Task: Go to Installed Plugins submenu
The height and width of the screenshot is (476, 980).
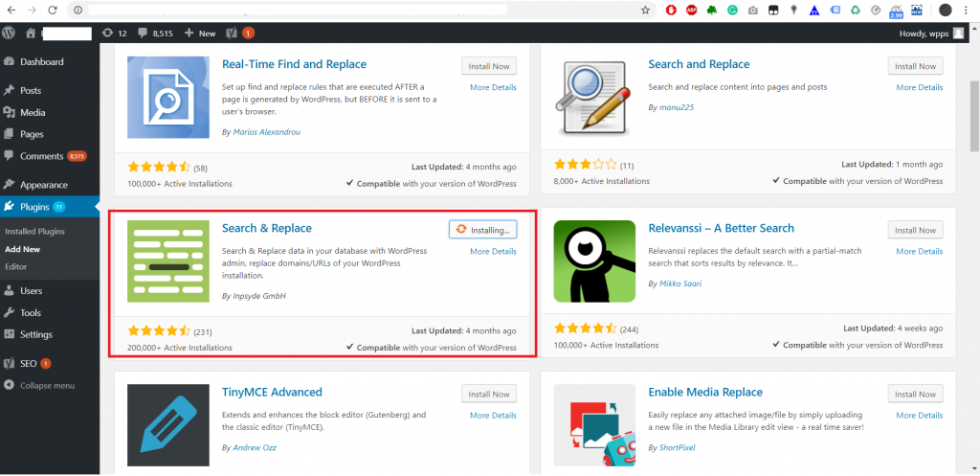Action: 35,232
